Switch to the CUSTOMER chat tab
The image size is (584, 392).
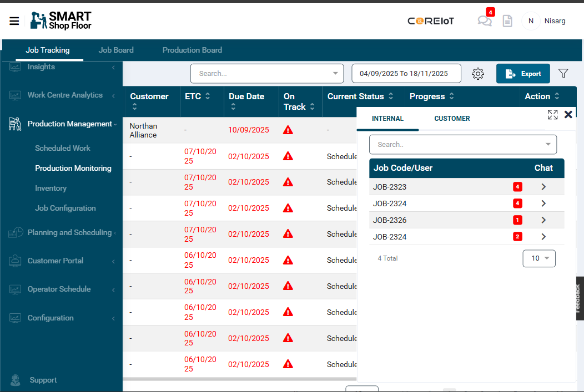click(452, 119)
